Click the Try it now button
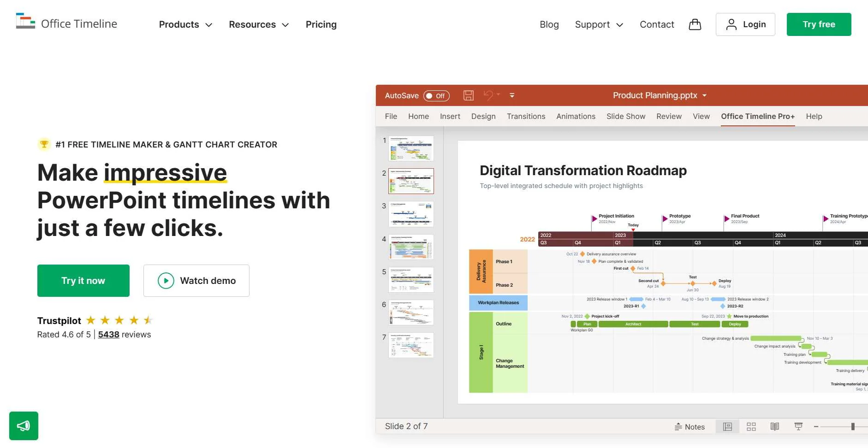 coord(83,281)
